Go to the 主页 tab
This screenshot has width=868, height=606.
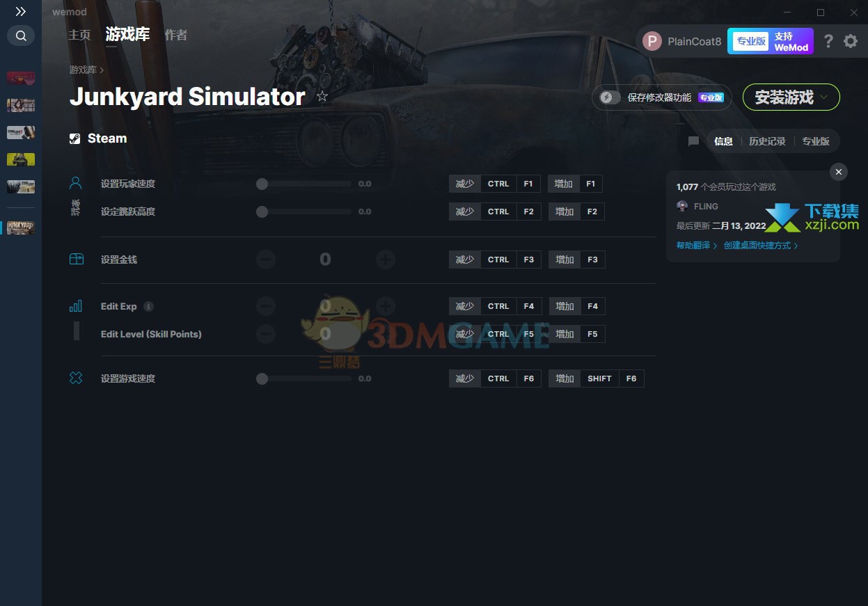[79, 35]
